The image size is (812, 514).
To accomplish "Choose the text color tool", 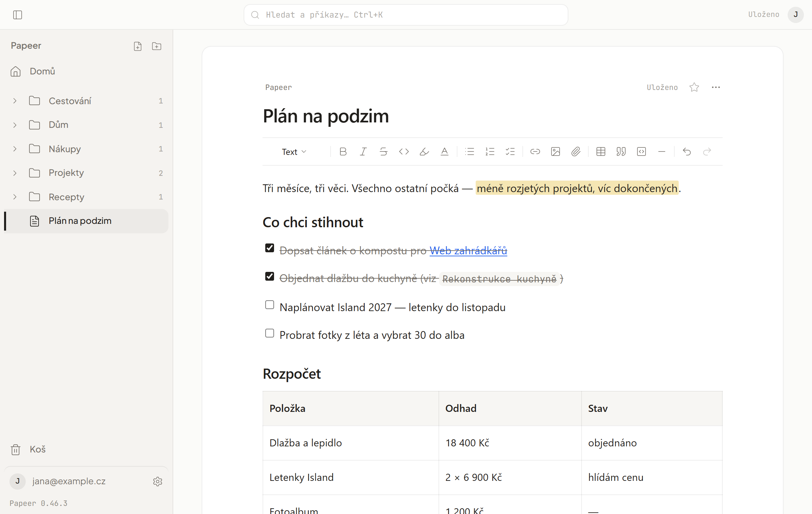I will (x=445, y=152).
